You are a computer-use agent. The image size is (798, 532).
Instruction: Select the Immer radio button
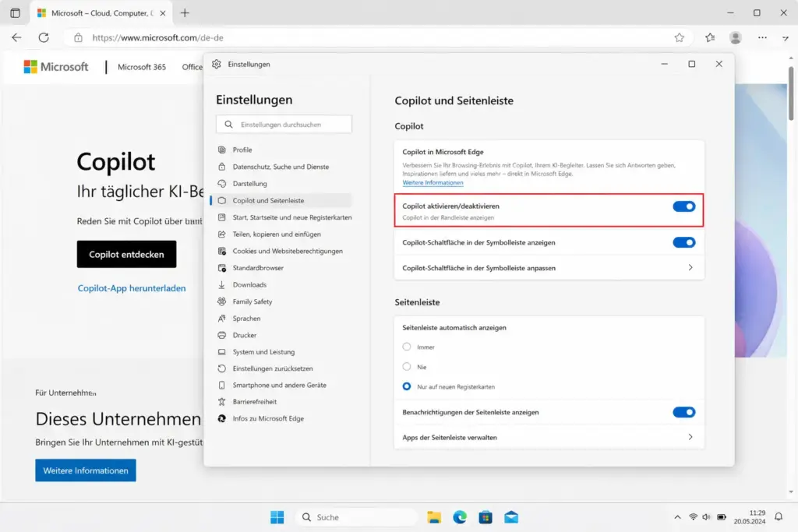coord(407,347)
